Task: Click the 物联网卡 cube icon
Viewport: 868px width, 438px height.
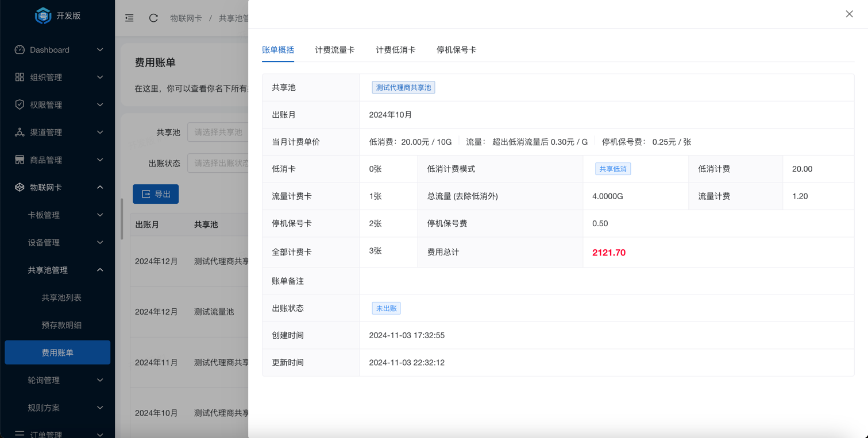Action: [20, 187]
